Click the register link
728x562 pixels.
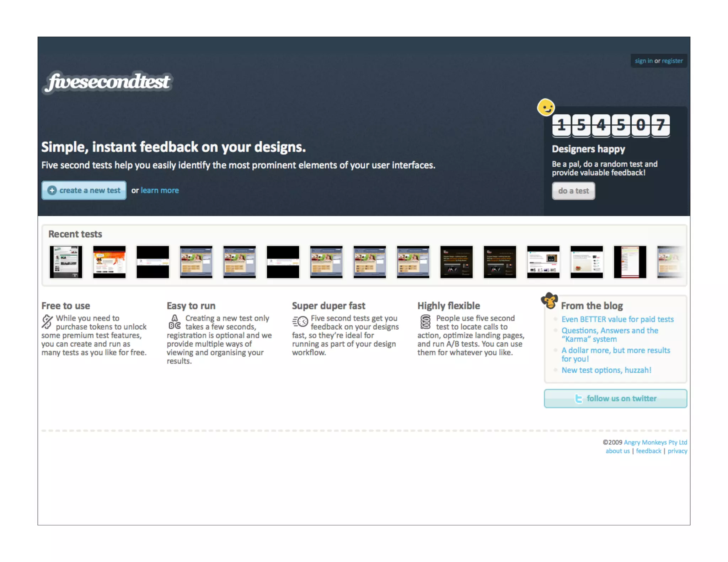(x=672, y=61)
